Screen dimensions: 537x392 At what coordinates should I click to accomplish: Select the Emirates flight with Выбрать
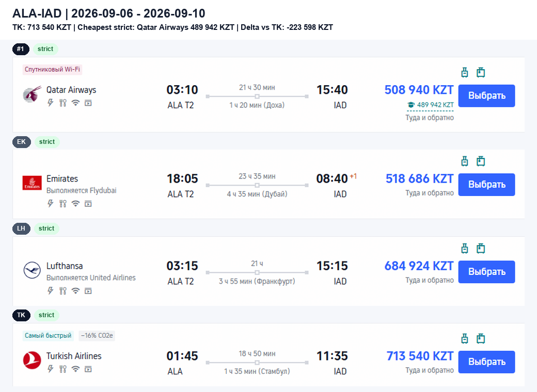486,185
